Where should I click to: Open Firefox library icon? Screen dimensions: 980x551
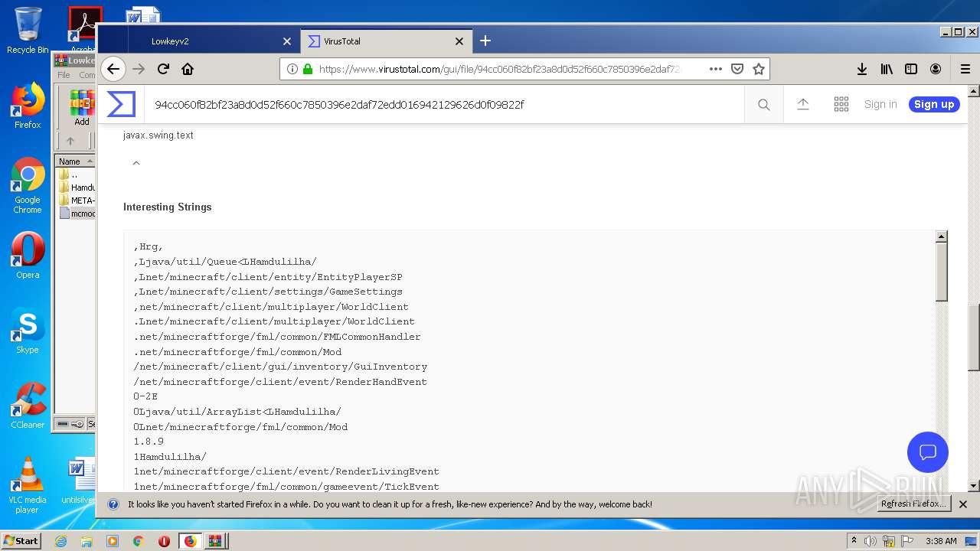[887, 69]
